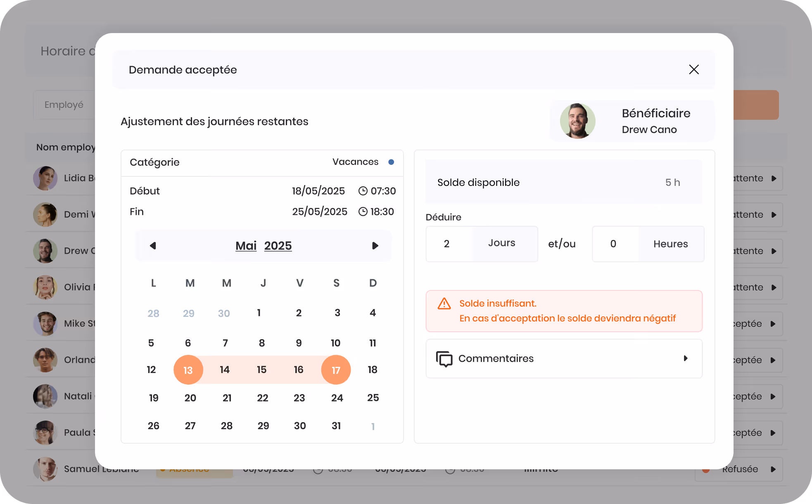Image resolution: width=812 pixels, height=504 pixels.
Task: Expand the Refusée status row arrow
Action: click(x=773, y=469)
